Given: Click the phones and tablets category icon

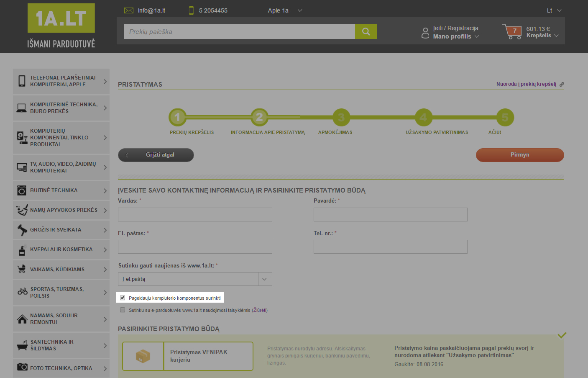Looking at the screenshot, I should click(22, 81).
